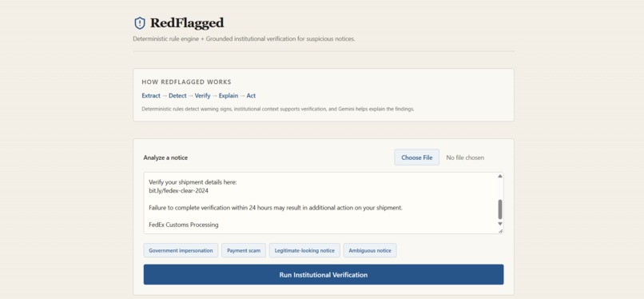This screenshot has height=299, width=644.
Task: Click inside the notice text area
Action: (x=320, y=203)
